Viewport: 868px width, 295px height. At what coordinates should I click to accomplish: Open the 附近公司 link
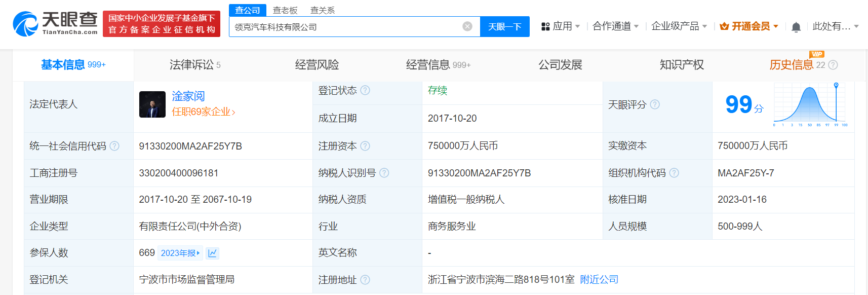[599, 279]
